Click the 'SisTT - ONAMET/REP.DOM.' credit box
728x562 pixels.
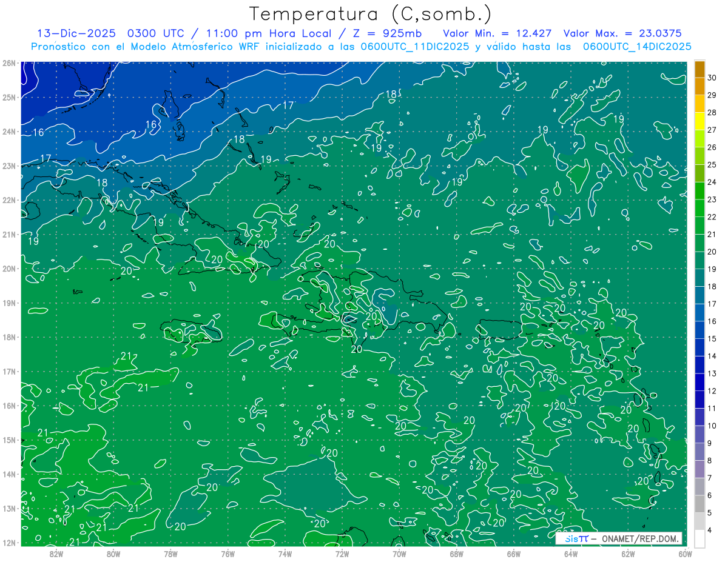619,538
